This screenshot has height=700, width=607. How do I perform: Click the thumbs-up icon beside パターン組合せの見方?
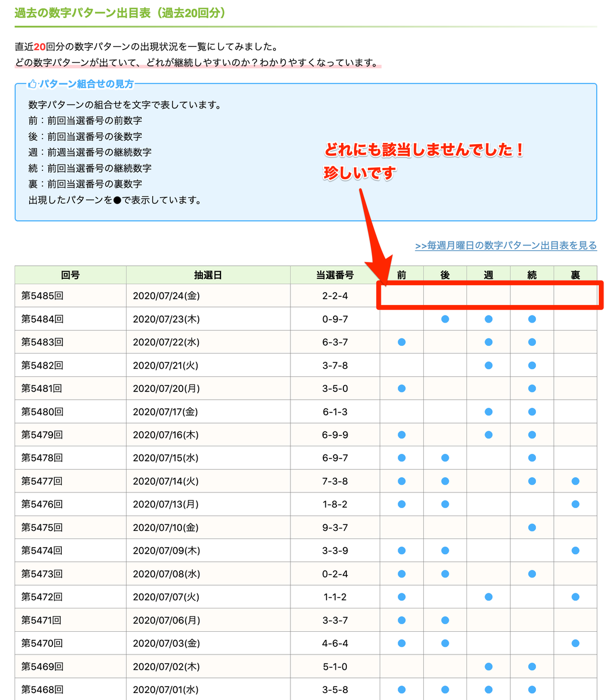[x=33, y=84]
